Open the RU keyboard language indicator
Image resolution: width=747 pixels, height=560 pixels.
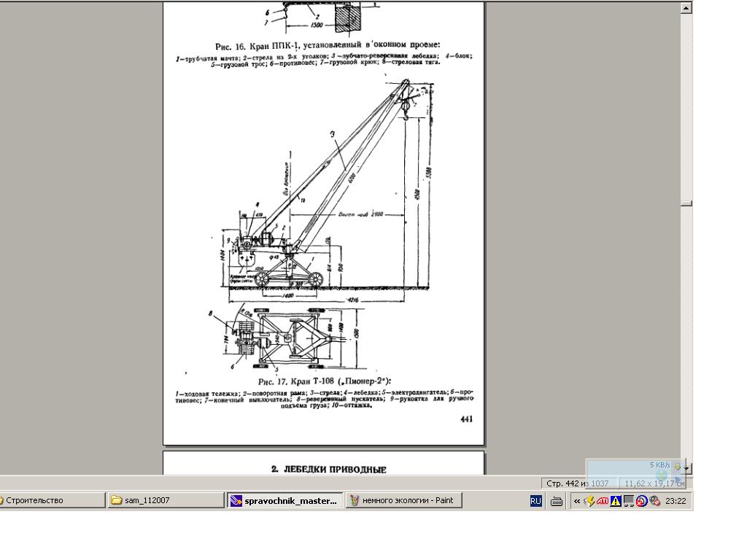[x=535, y=501]
